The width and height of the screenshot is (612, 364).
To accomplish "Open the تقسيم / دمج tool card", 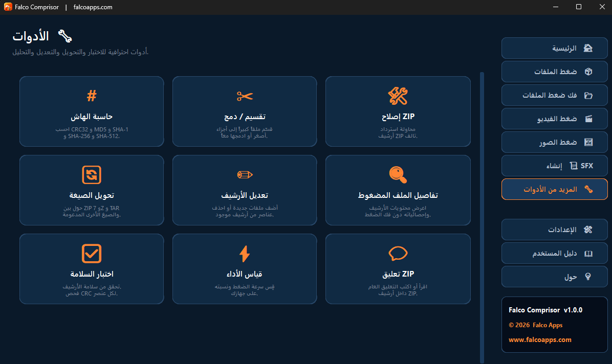I will coord(245,111).
